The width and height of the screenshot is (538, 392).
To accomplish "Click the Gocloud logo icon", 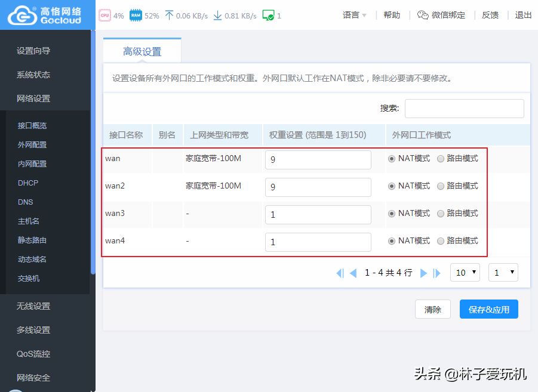I will [22, 15].
